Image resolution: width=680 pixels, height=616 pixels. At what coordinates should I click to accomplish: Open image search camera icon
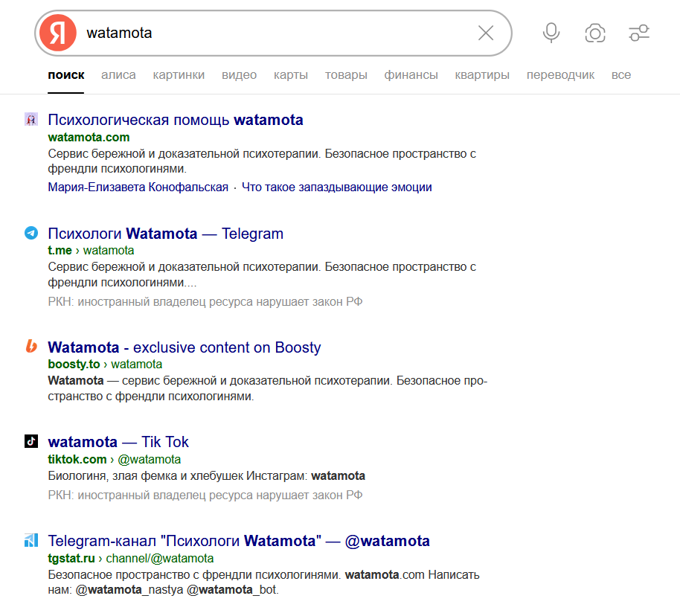(x=595, y=33)
